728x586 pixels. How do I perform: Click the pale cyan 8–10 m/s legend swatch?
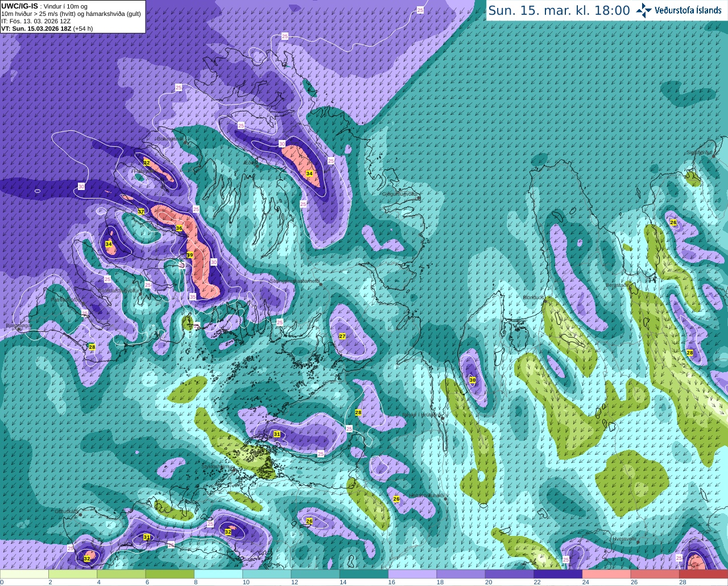click(x=218, y=573)
